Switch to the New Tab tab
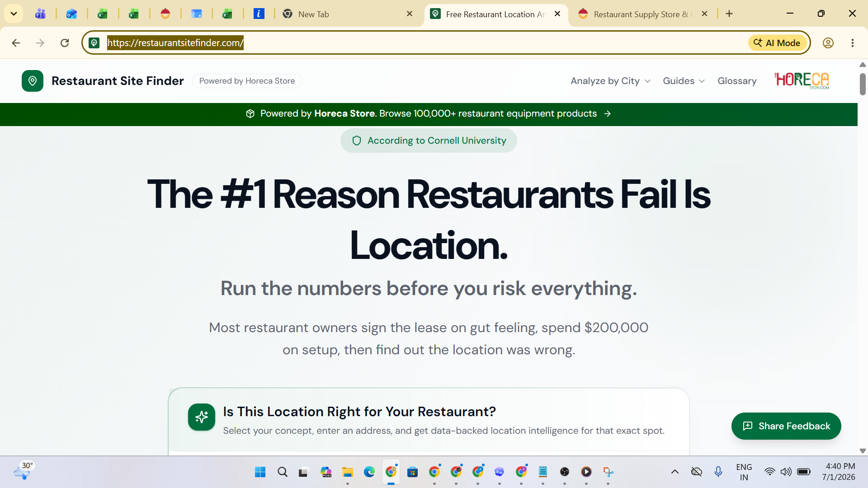 [x=347, y=14]
